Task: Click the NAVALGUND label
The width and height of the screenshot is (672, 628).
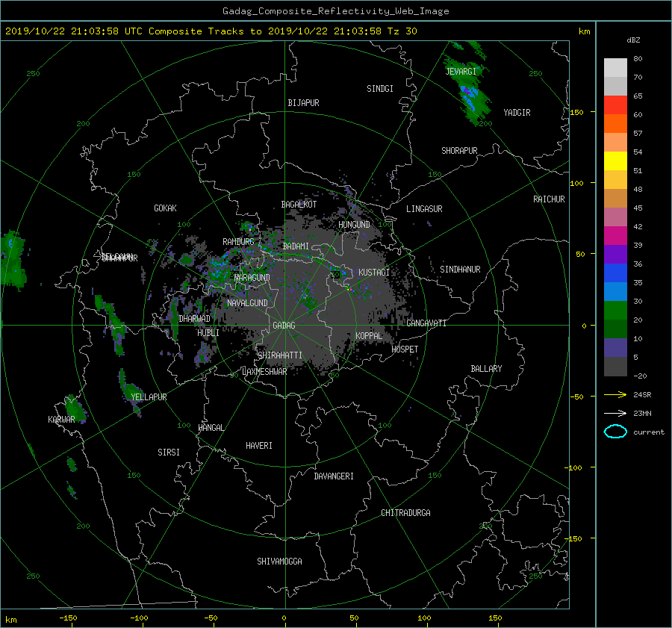Action: [x=247, y=303]
